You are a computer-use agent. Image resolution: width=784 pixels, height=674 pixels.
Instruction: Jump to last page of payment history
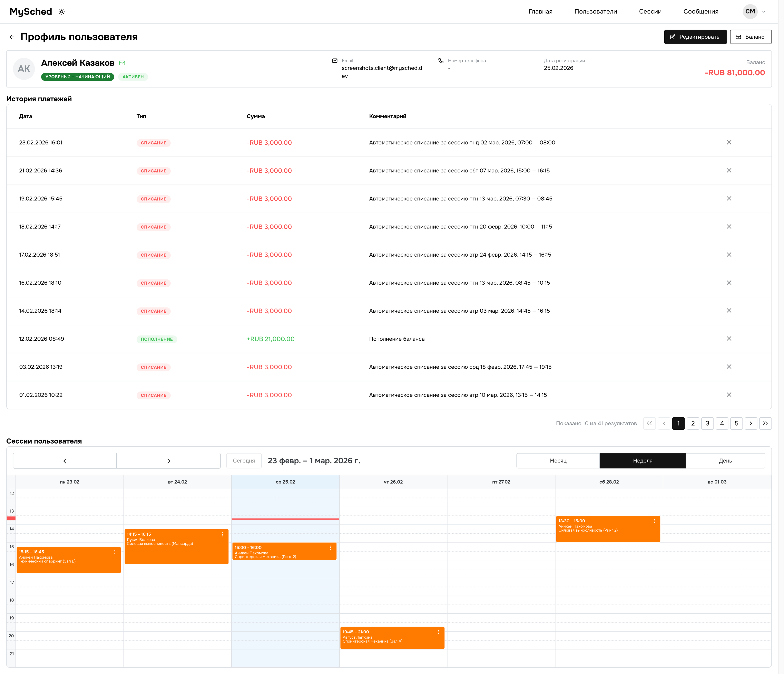point(765,423)
